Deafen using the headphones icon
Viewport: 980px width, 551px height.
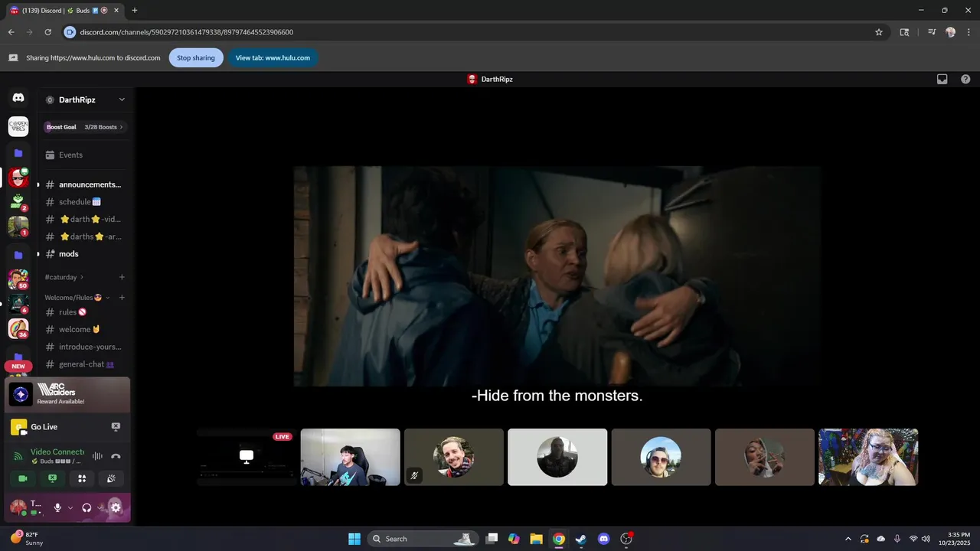[87, 507]
